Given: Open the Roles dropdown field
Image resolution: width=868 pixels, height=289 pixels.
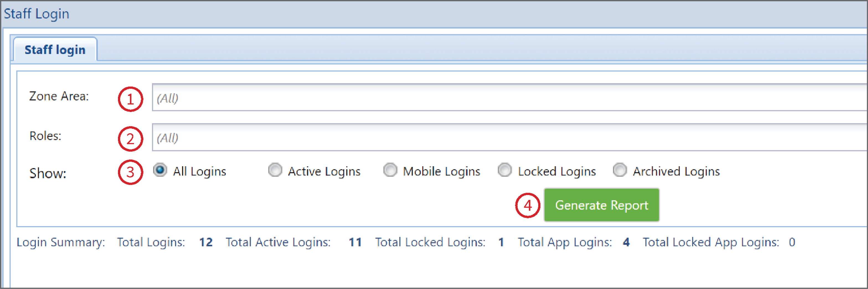Looking at the screenshot, I should (510, 137).
